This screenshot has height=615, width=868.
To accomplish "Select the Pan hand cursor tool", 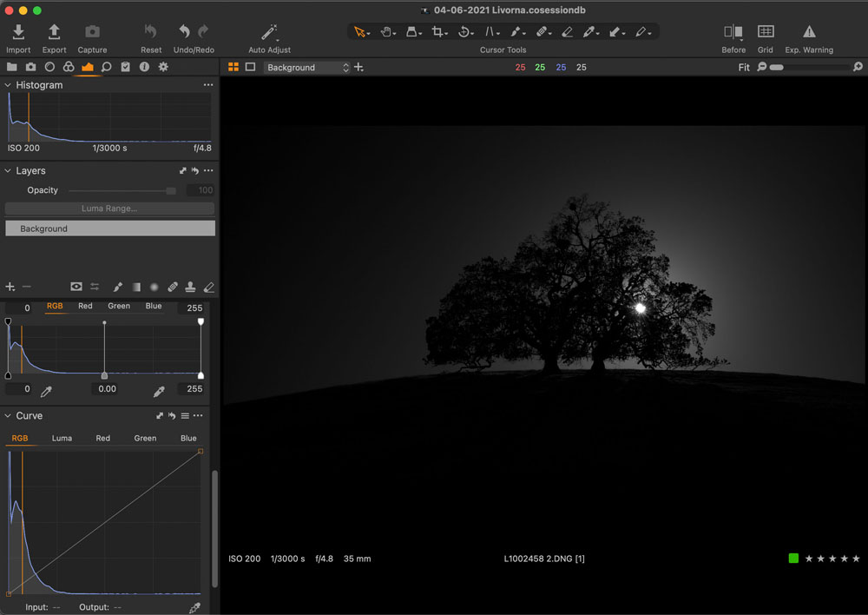I will click(x=387, y=32).
